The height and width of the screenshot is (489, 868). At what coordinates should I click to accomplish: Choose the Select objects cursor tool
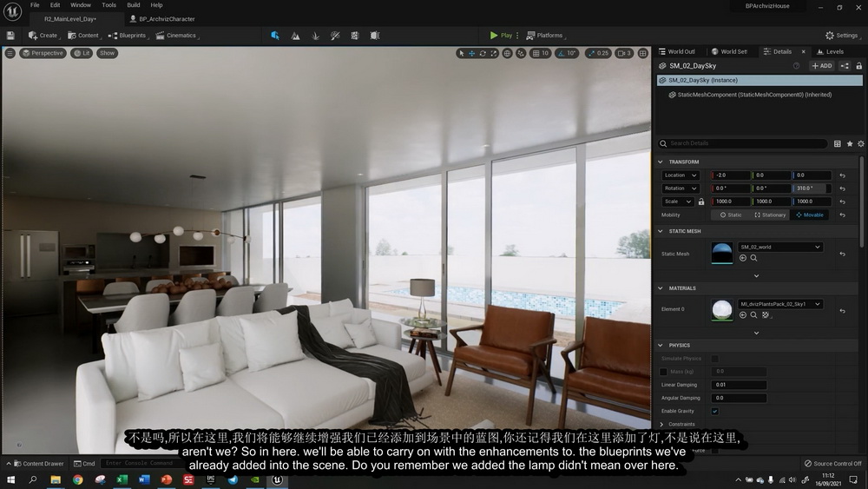point(461,53)
